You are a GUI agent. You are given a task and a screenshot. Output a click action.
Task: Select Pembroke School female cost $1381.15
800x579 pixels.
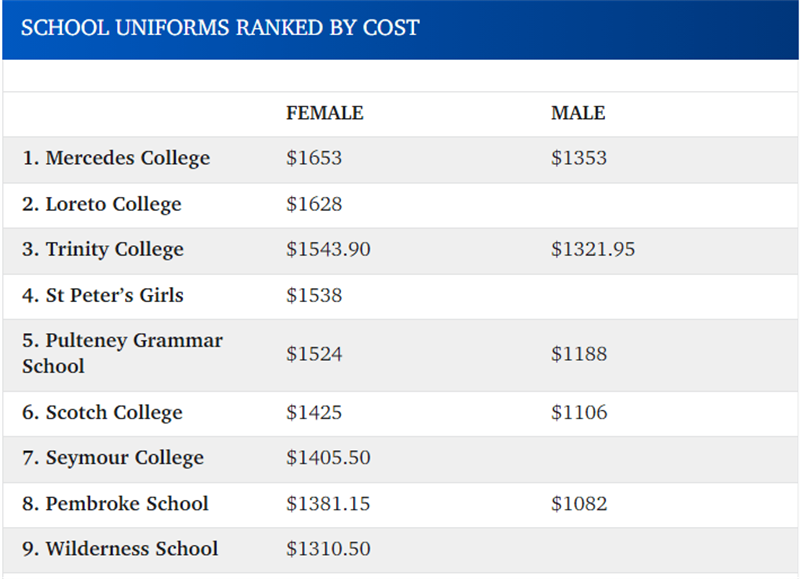point(328,503)
